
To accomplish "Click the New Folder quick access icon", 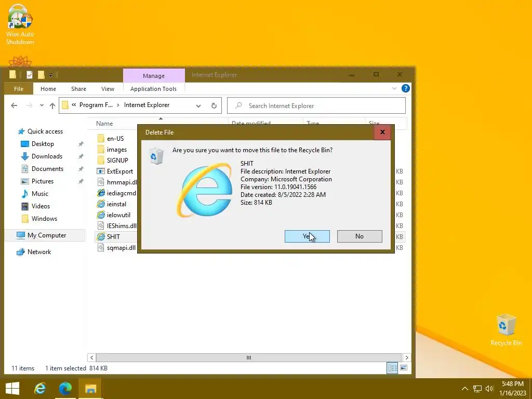I will pos(41,75).
